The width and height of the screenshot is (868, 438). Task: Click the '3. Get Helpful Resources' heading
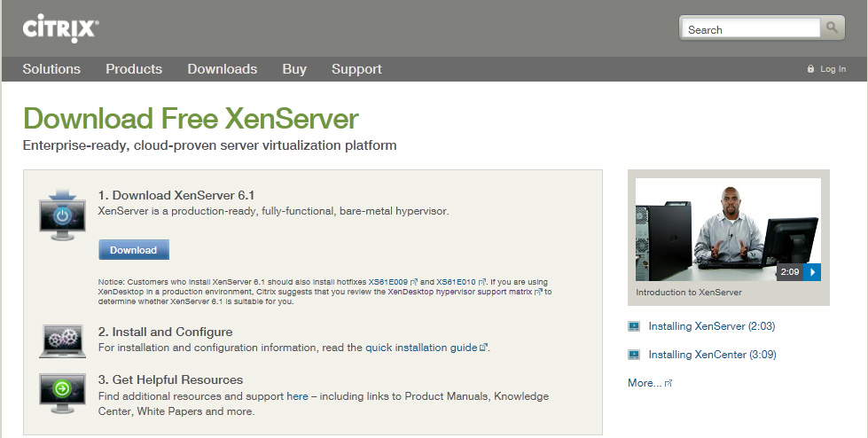(170, 379)
